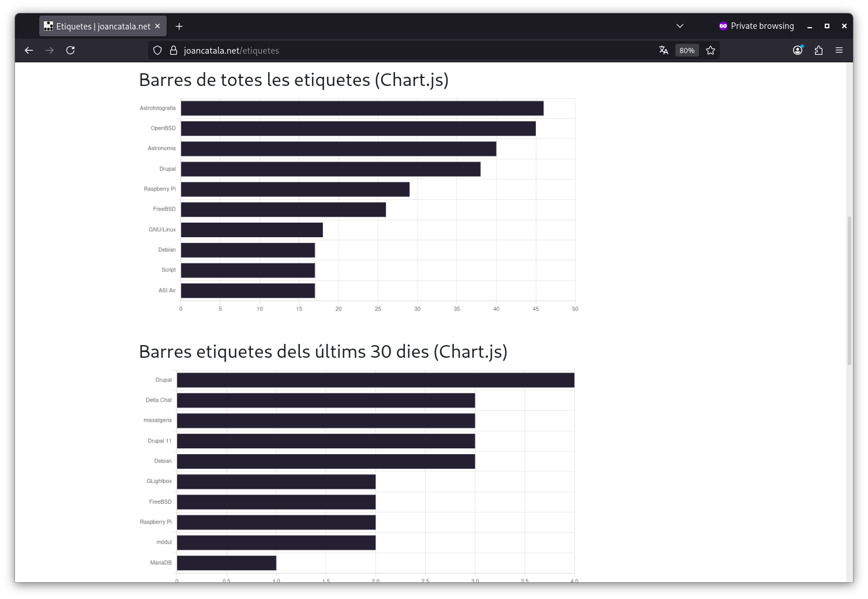This screenshot has width=868, height=599.
Task: Click the MariaDB bar in second chart
Action: click(x=226, y=563)
